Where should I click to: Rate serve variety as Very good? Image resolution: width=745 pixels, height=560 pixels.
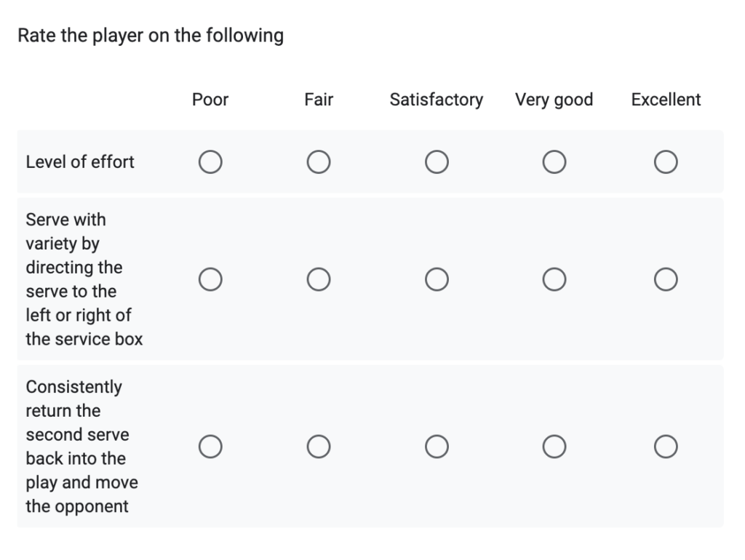pos(554,279)
